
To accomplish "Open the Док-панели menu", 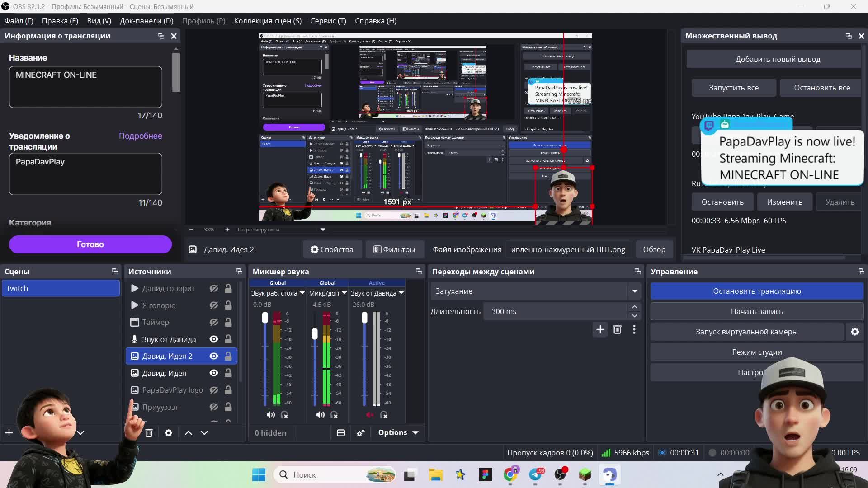I will (146, 21).
